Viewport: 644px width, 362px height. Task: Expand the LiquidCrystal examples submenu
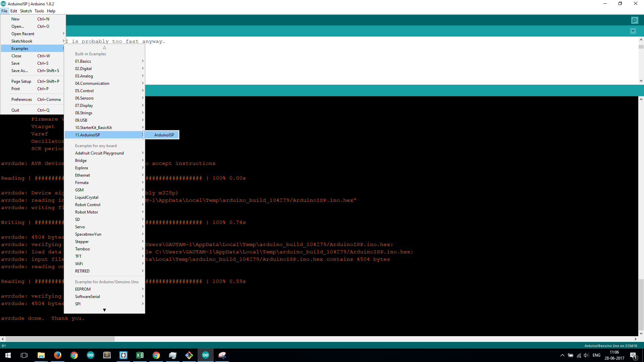[105, 197]
